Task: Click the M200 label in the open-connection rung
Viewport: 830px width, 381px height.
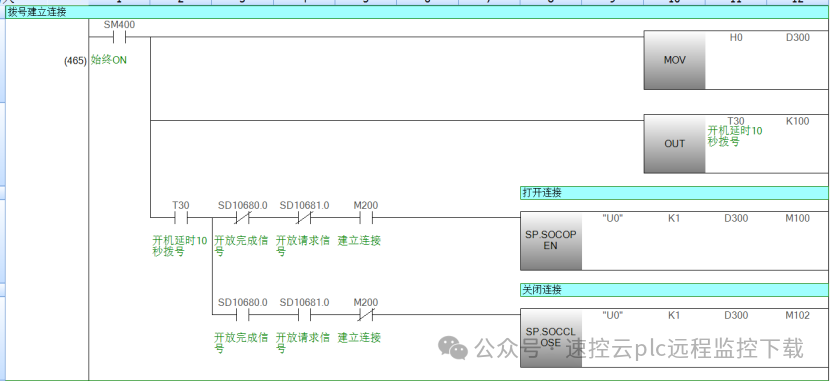Action: pos(365,205)
